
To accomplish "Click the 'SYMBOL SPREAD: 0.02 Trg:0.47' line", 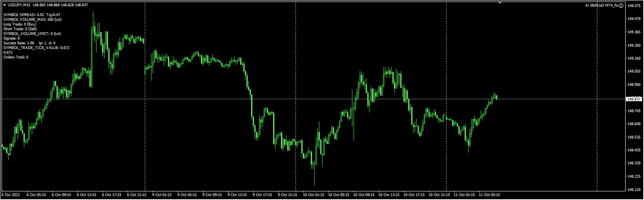I will [32, 15].
